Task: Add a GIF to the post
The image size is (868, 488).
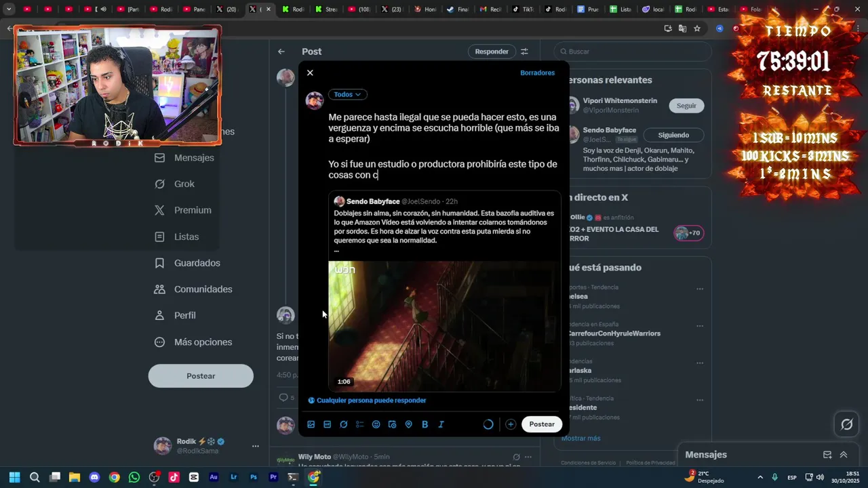Action: [328, 424]
